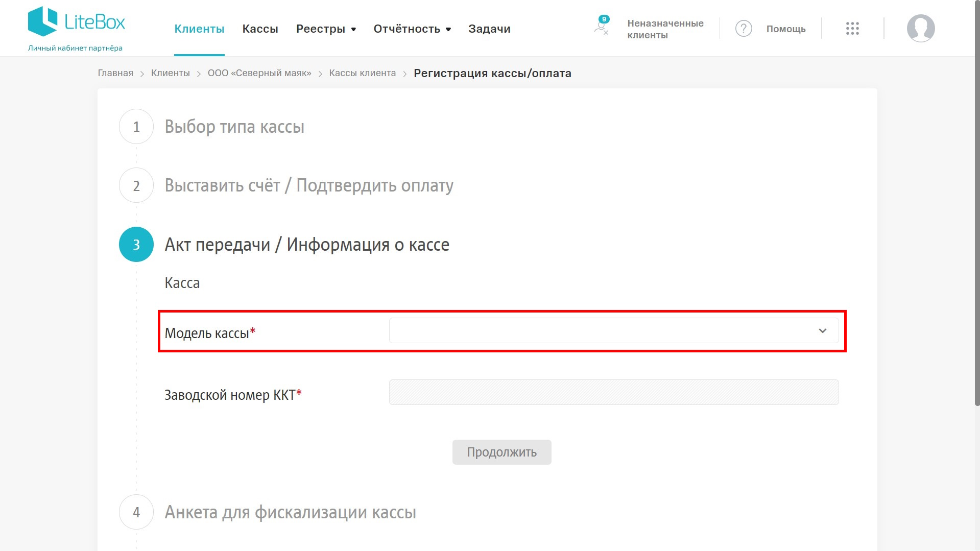Go to Кассы клиента breadcrumb
Image resolution: width=980 pixels, height=551 pixels.
pos(363,73)
